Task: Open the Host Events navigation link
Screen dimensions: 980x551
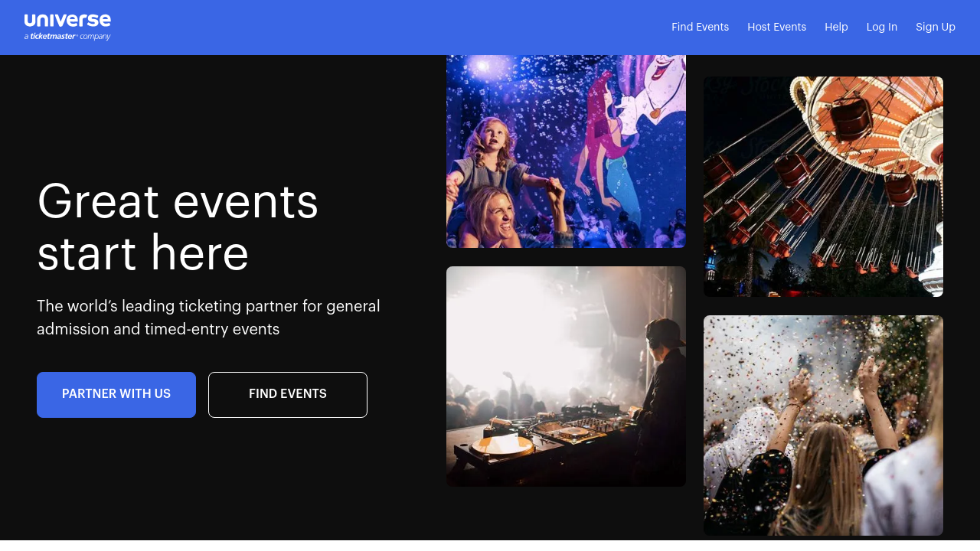Action: point(776,28)
